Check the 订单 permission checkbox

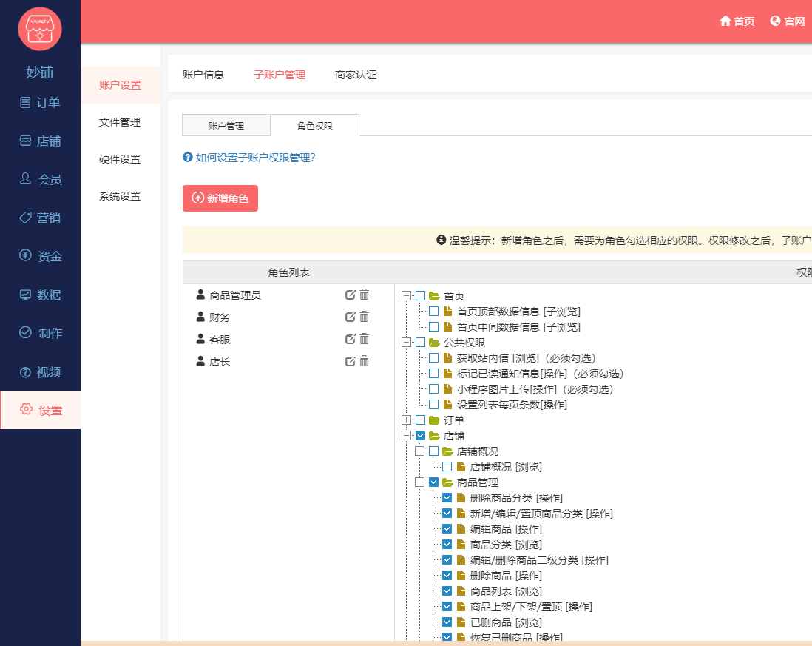point(421,420)
